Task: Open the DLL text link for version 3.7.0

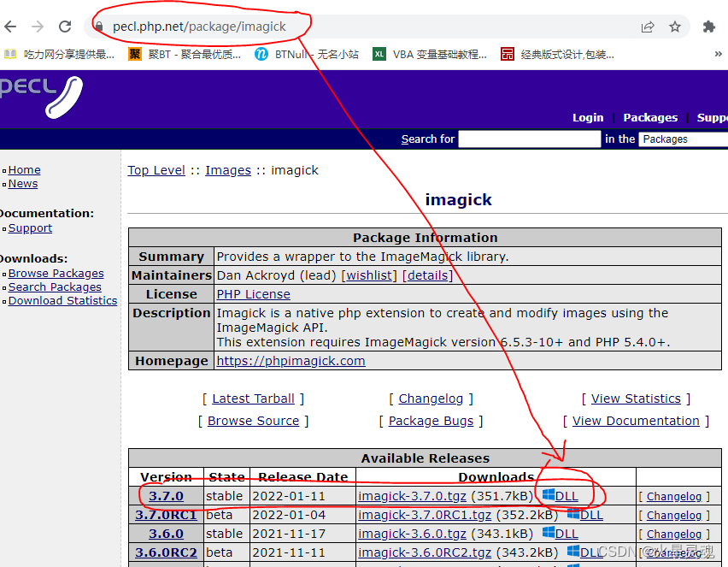Action: pos(567,496)
